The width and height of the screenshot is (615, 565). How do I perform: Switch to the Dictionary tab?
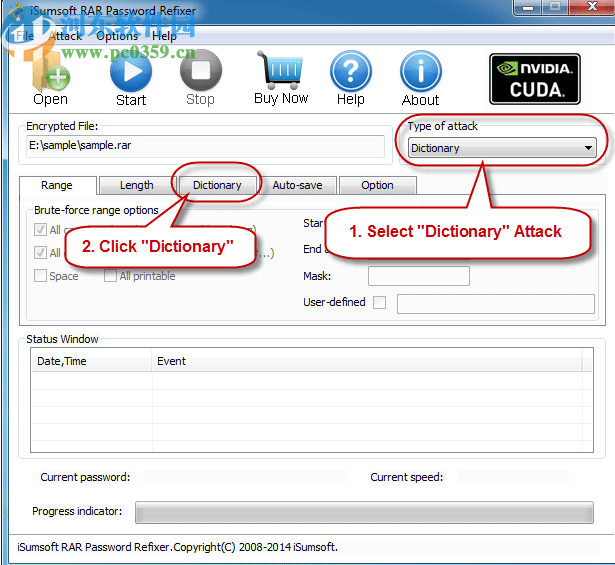pyautogui.click(x=217, y=185)
